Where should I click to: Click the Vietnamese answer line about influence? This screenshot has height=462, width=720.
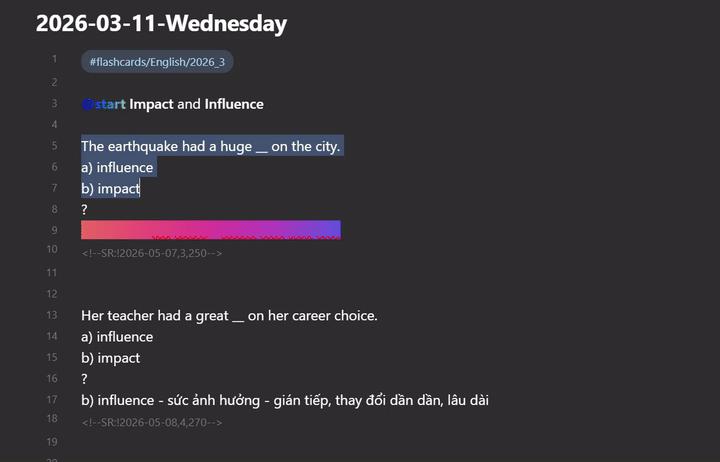285,400
